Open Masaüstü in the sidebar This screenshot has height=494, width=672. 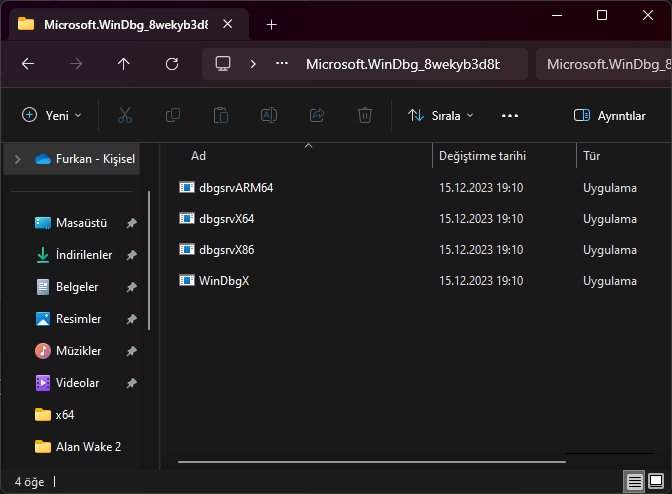[81, 223]
